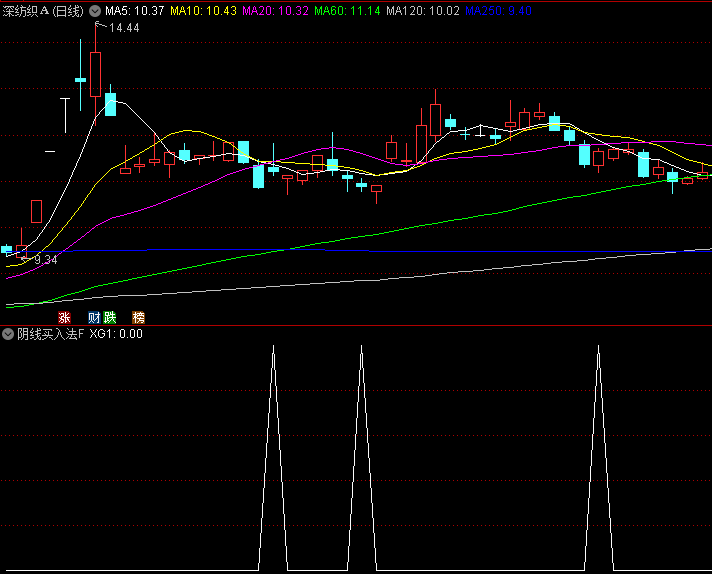This screenshot has width=712, height=574.
Task: Click the 14.44 high price annotation
Action: (x=124, y=28)
